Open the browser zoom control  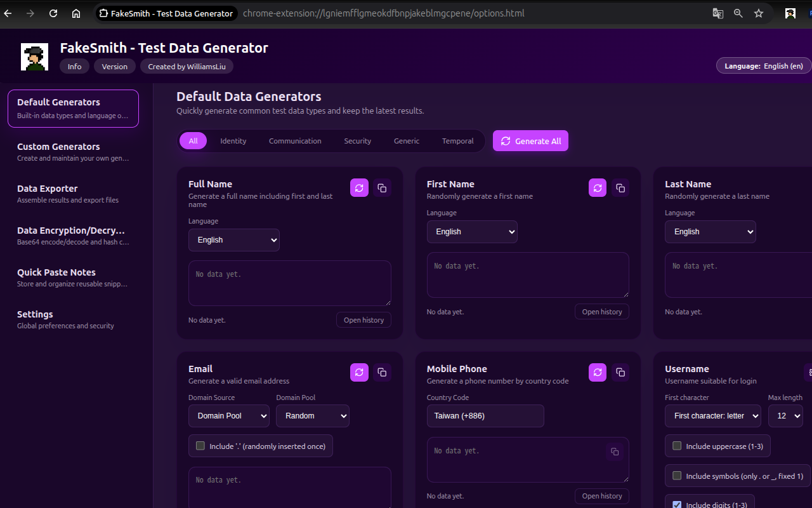point(738,13)
